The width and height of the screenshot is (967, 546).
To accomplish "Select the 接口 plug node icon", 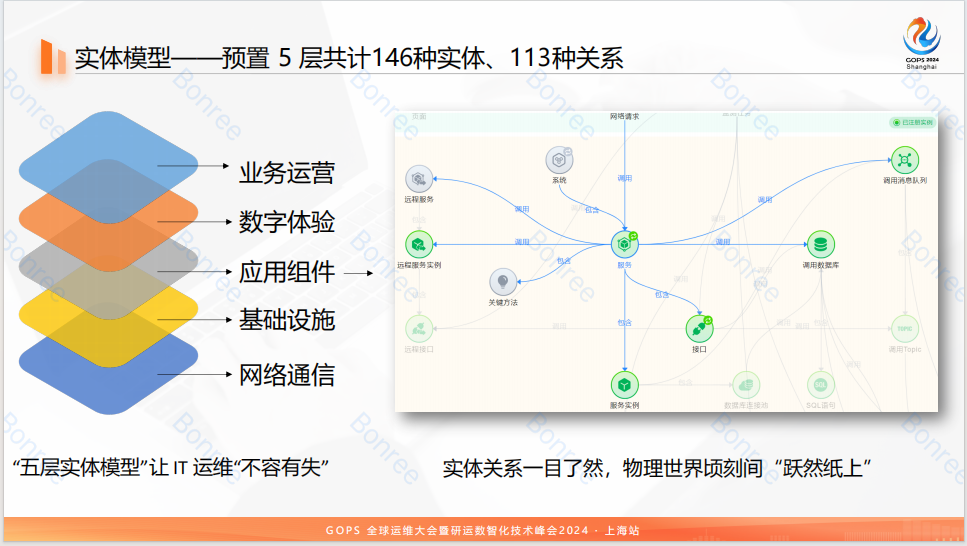I will (x=699, y=329).
